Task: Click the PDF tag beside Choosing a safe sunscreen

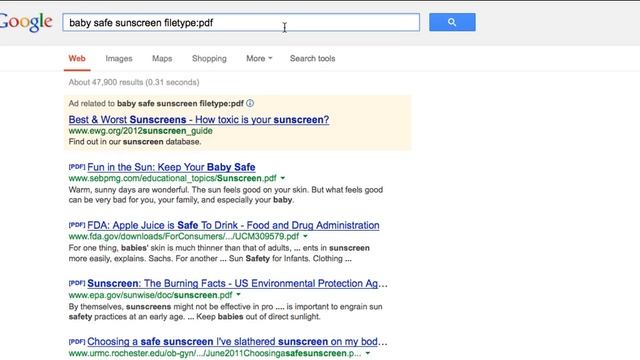Action: (77, 341)
